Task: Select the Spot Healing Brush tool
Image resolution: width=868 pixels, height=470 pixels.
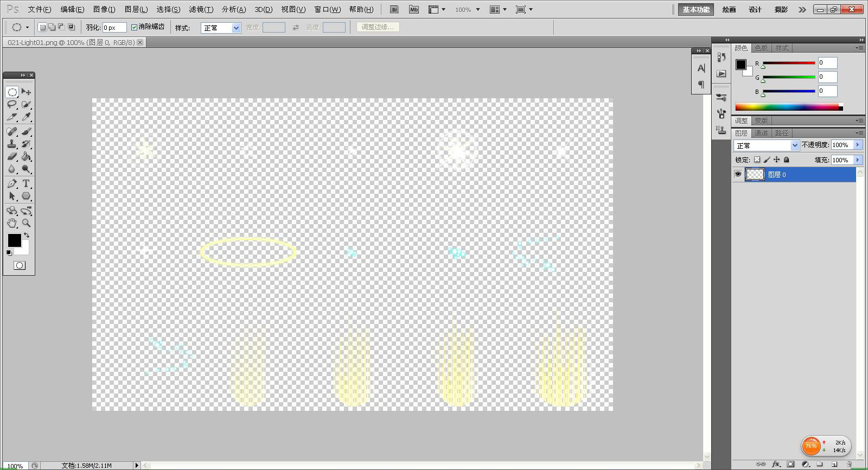Action: click(12, 131)
